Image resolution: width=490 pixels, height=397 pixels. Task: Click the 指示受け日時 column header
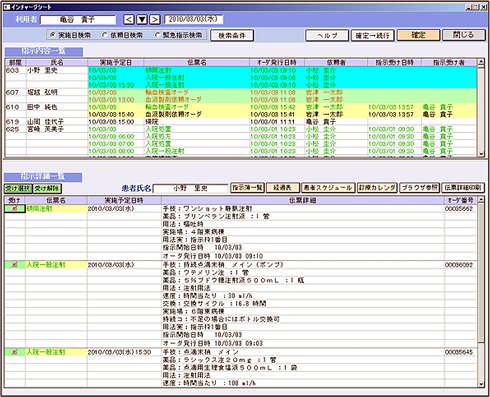point(394,62)
